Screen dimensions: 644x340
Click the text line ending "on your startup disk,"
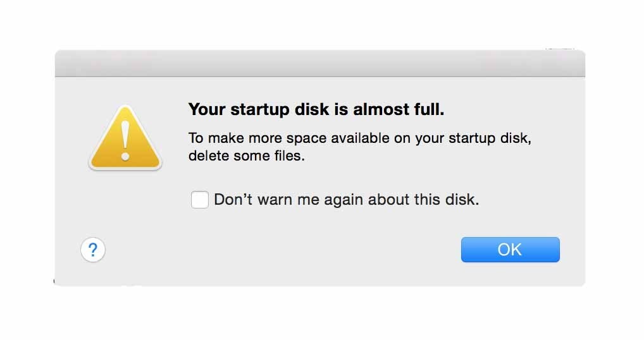point(360,138)
